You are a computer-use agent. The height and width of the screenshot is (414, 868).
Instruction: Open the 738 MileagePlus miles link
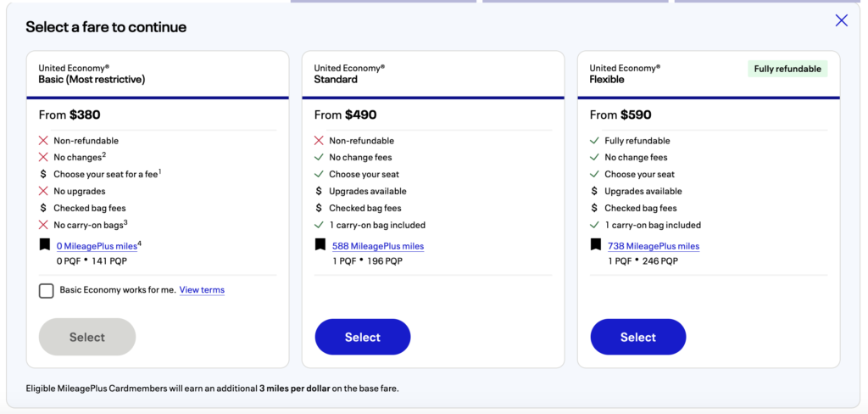tap(654, 246)
